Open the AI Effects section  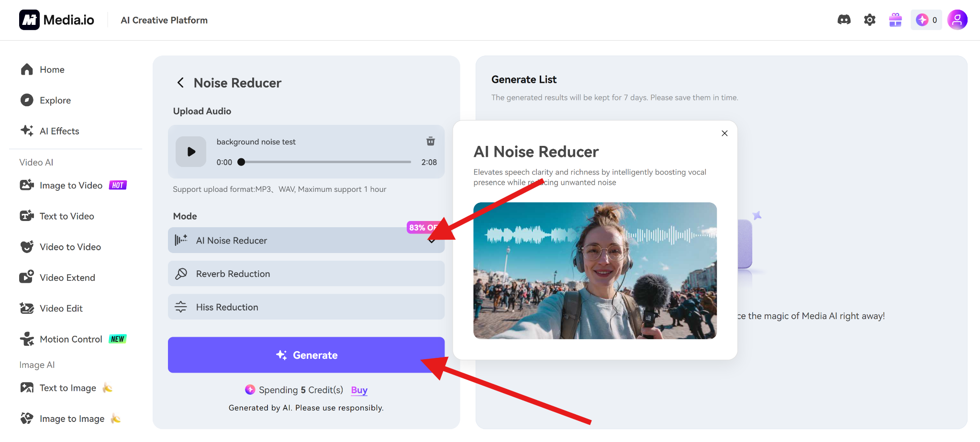(59, 131)
